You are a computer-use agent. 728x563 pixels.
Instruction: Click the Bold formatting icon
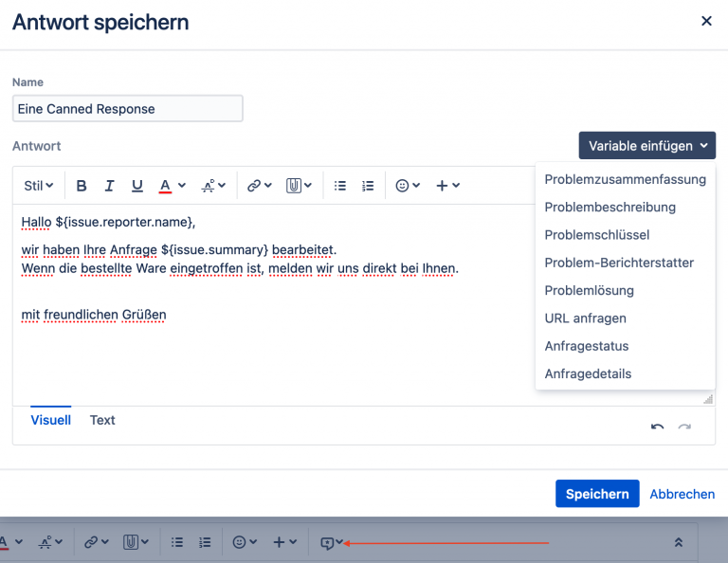pos(82,186)
